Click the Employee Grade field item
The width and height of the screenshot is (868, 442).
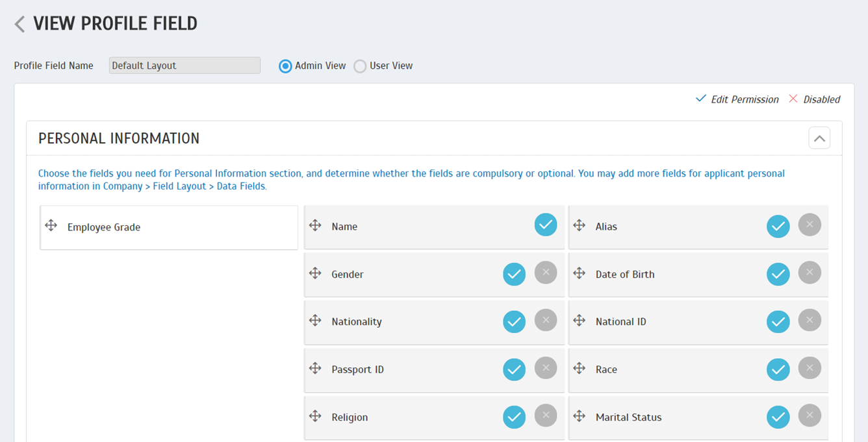(169, 227)
